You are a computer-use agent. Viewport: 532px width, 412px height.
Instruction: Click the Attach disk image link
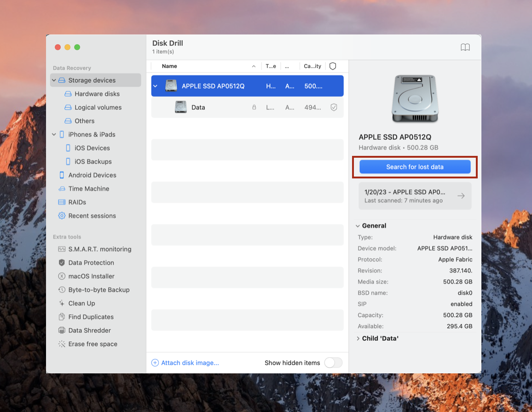click(190, 363)
